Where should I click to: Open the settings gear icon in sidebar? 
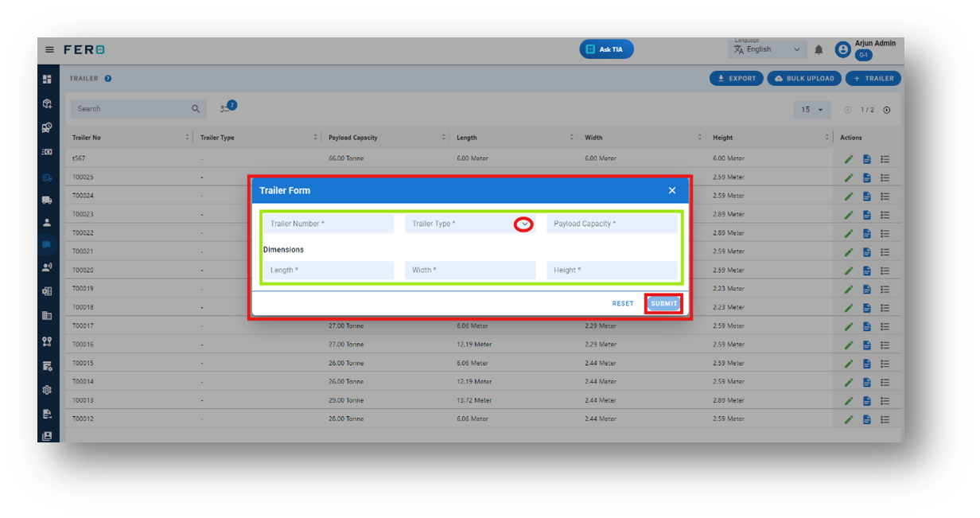pos(47,390)
